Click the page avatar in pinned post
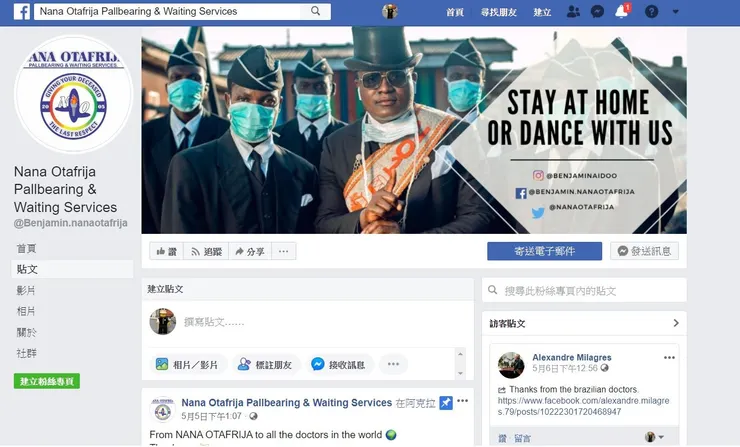 point(163,409)
